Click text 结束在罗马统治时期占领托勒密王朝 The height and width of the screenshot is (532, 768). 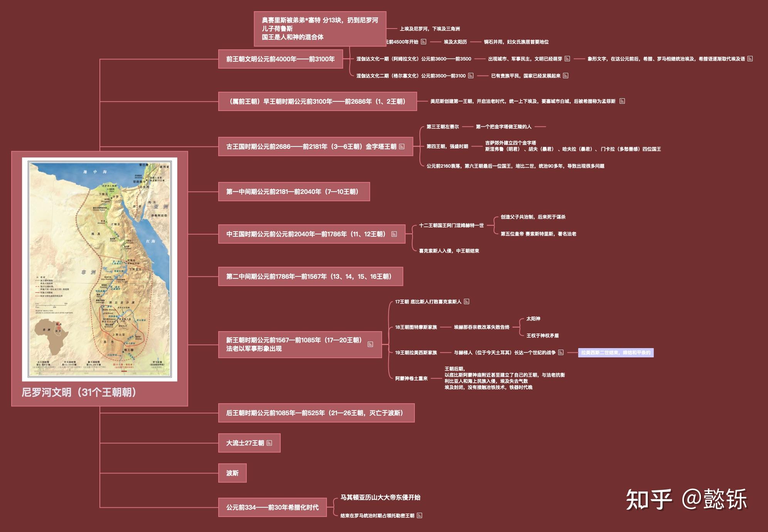click(x=377, y=515)
